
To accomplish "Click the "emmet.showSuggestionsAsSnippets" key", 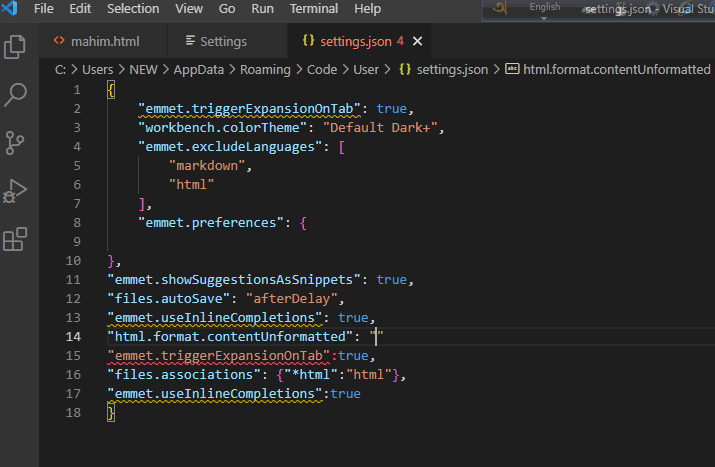I will (x=234, y=280).
